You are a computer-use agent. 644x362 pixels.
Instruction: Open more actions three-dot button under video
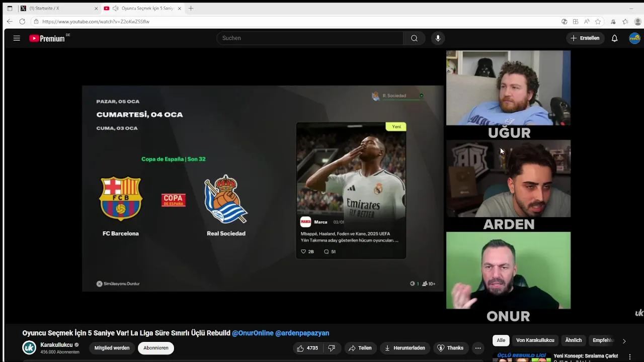pos(478,348)
